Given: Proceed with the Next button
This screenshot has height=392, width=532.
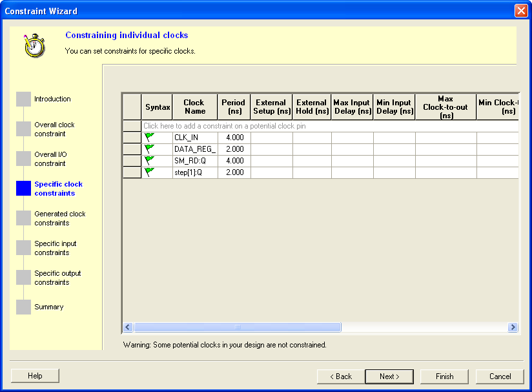Looking at the screenshot, I should point(389,377).
